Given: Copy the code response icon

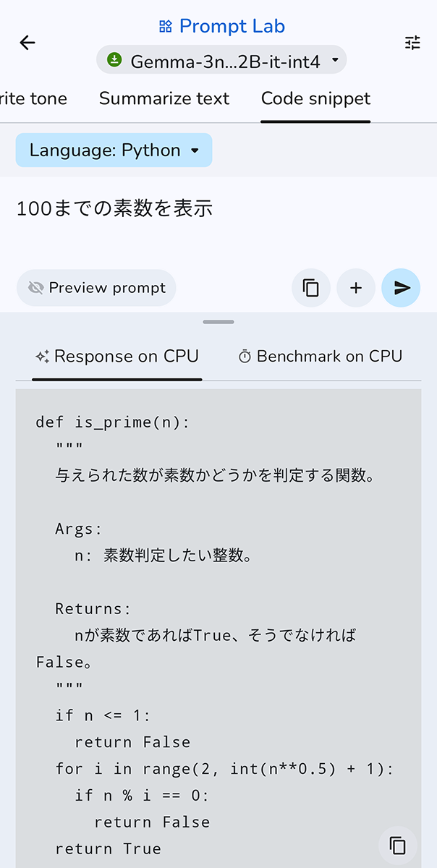Looking at the screenshot, I should coord(397,845).
